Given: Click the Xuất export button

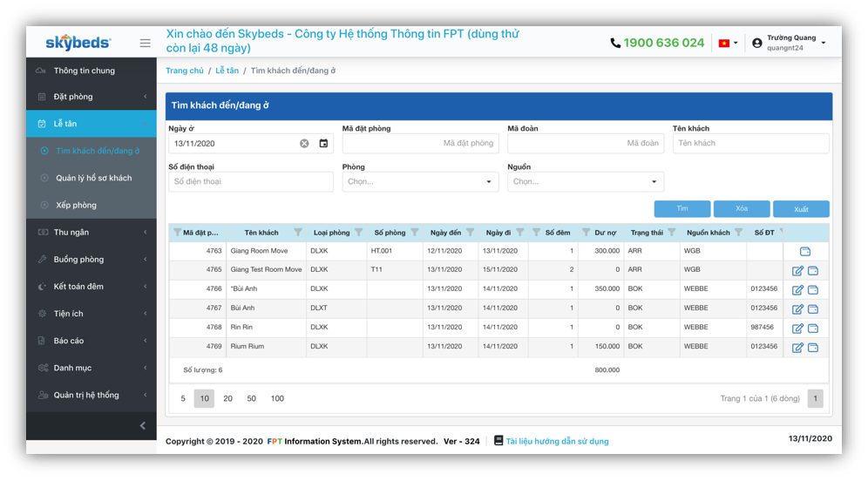Looking at the screenshot, I should [x=801, y=209].
